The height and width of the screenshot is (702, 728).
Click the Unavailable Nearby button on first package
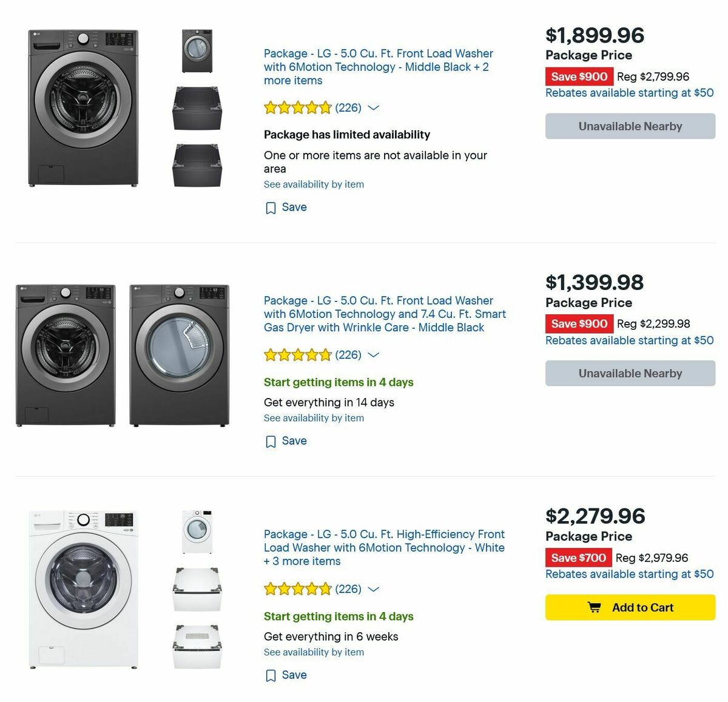click(630, 126)
